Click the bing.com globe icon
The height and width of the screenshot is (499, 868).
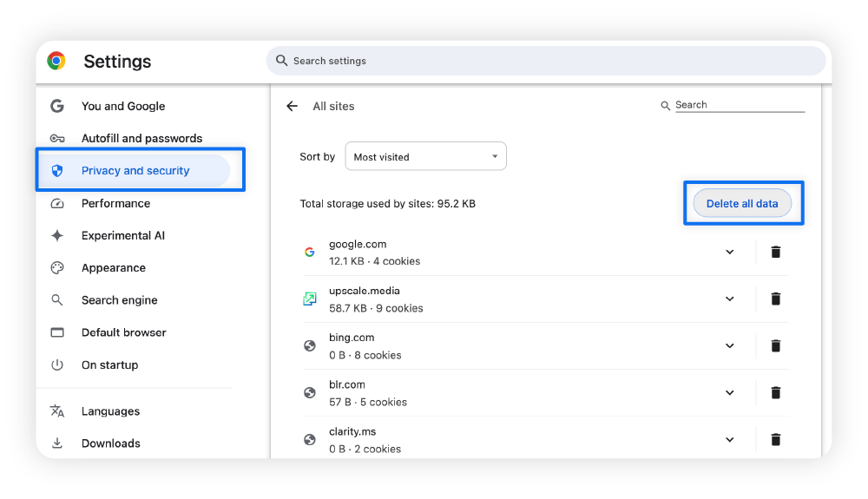tap(310, 345)
